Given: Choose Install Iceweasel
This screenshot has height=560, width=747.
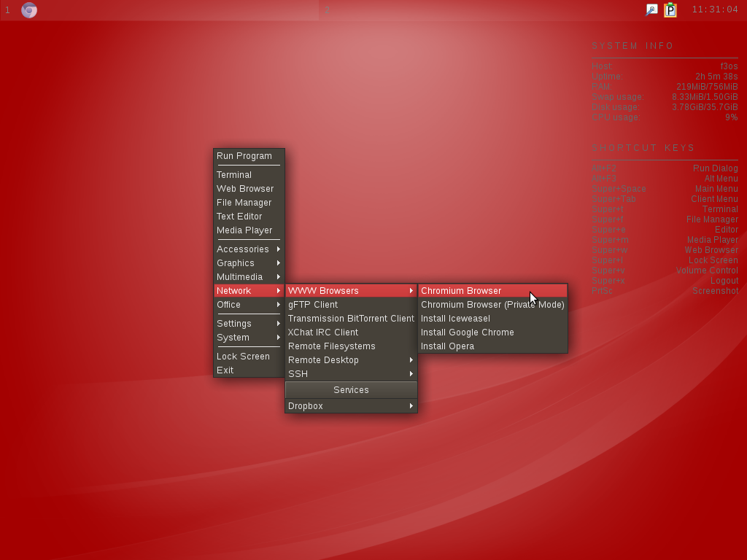Looking at the screenshot, I should pyautogui.click(x=492, y=318).
